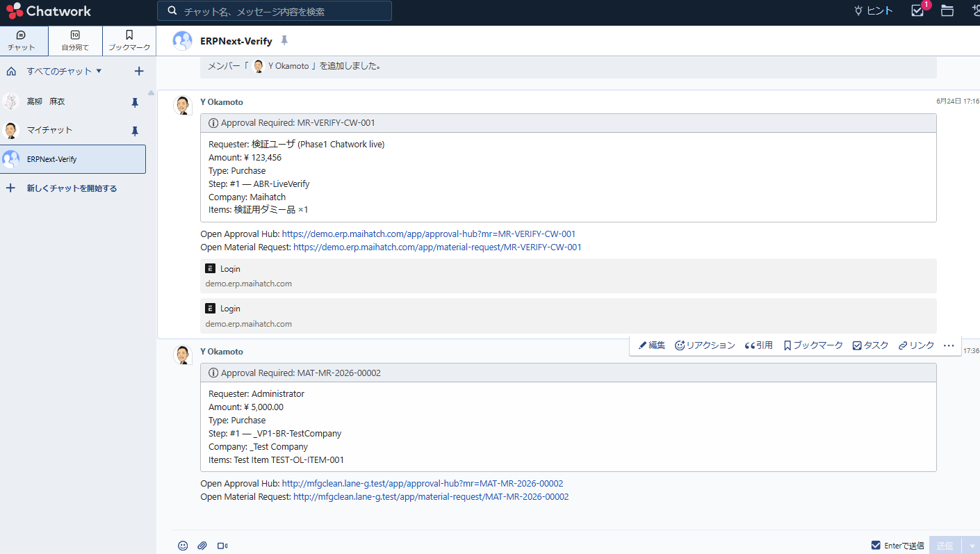Add a リアクション to the message
Screen dimensions: 980x554
click(x=705, y=345)
